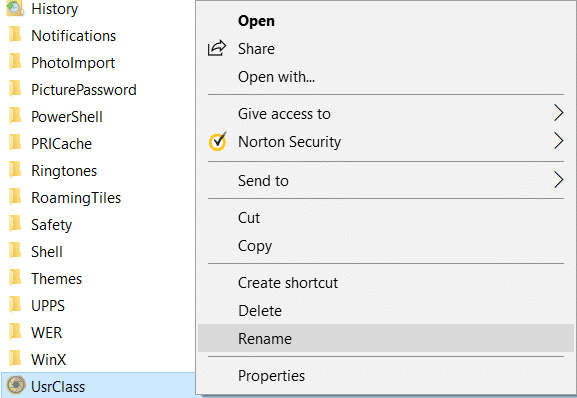Click the PhotoImport folder icon
Viewport: 577px width, 398px height.
click(x=15, y=62)
